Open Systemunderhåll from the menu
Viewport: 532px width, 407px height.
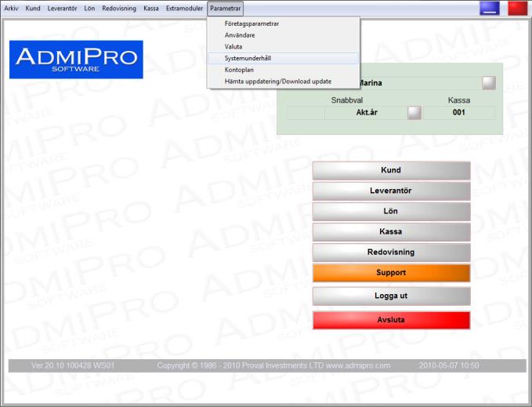[284, 58]
